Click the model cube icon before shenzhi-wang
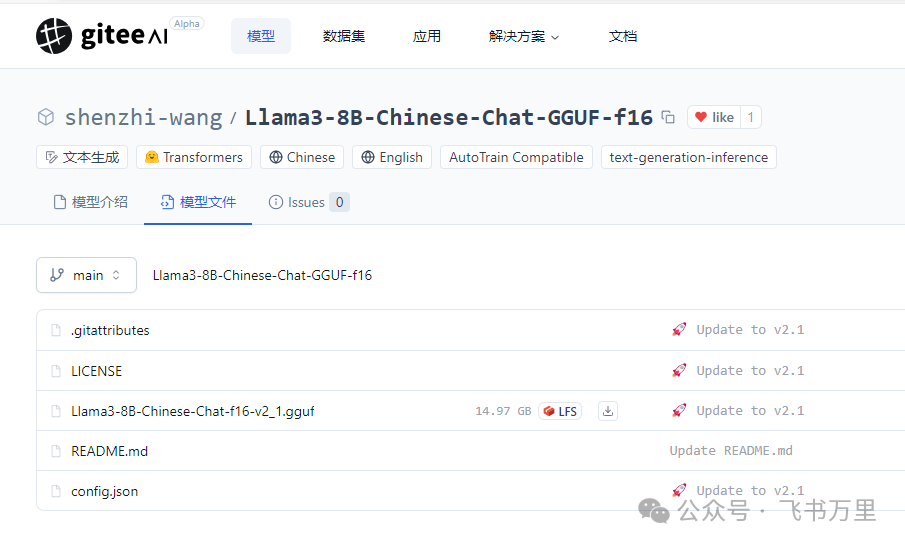 46,117
